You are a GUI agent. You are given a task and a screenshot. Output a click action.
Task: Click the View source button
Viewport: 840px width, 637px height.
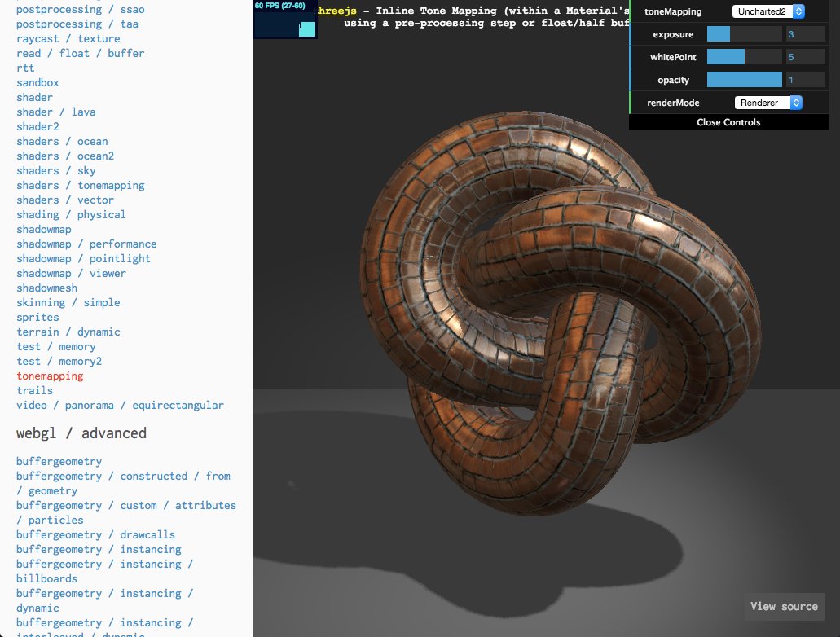pyautogui.click(x=784, y=607)
